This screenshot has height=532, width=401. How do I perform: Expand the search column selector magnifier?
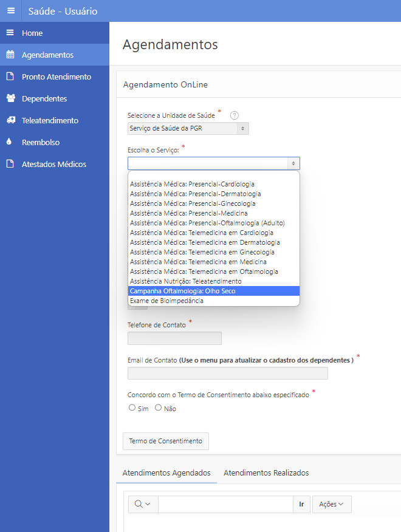(x=143, y=504)
